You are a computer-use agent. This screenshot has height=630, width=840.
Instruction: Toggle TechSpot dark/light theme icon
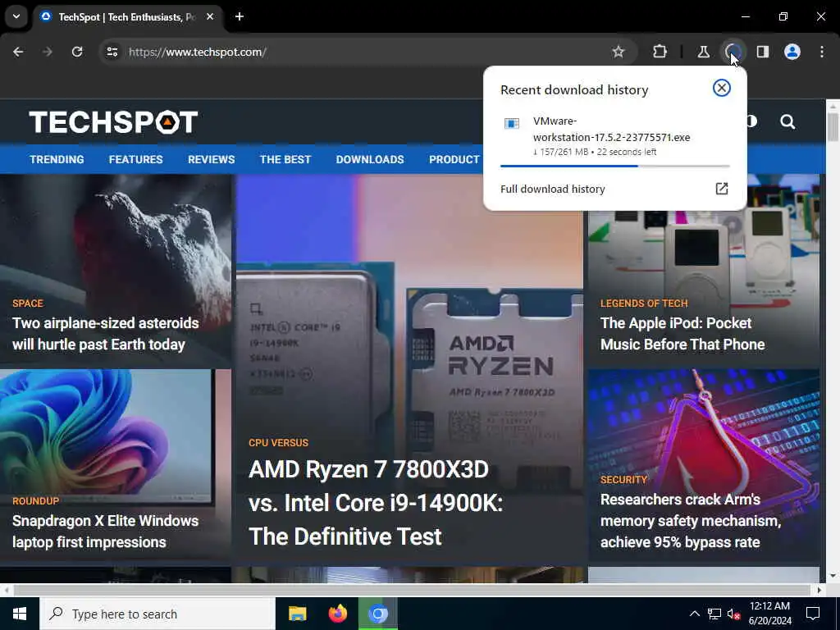pyautogui.click(x=752, y=121)
